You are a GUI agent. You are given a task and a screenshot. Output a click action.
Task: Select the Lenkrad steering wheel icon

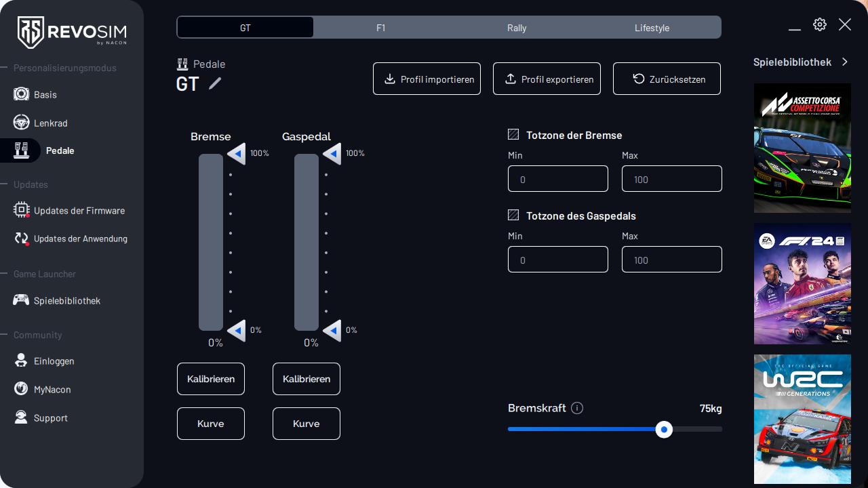[21, 123]
